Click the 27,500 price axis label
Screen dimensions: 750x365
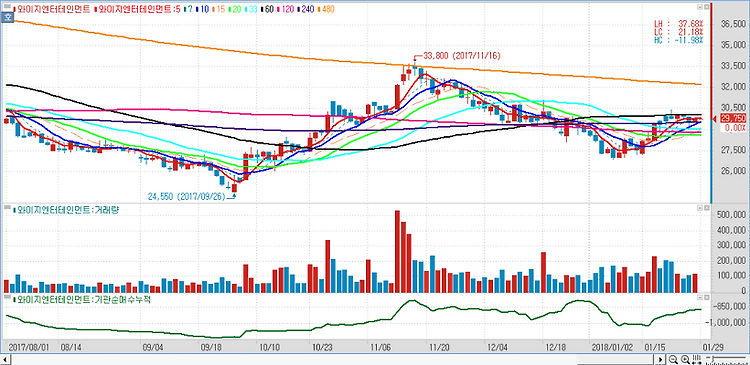point(733,150)
